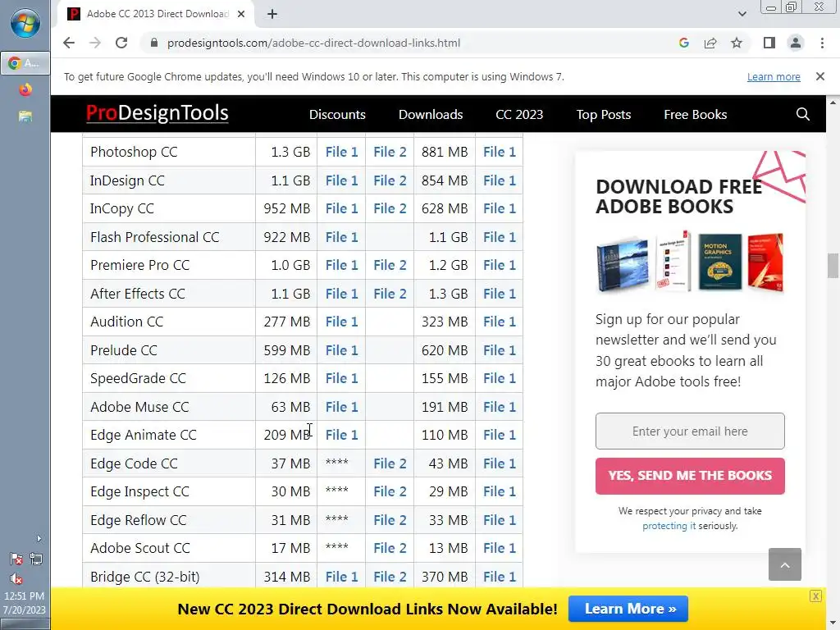Click the email address input field
840x630 pixels.
(x=690, y=431)
